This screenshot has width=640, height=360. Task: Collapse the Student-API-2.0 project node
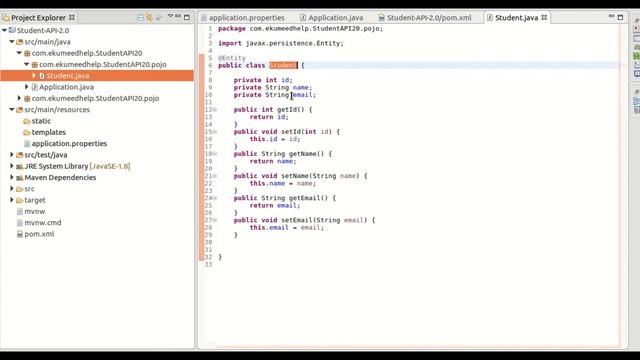pos(4,30)
